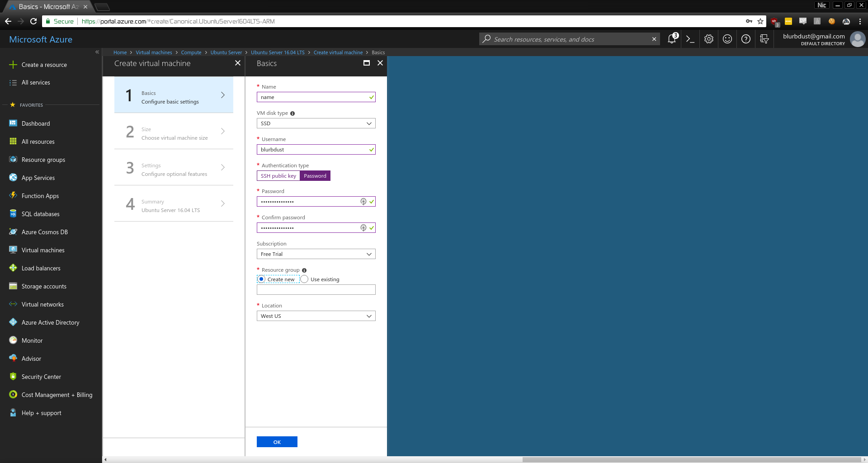Open the Help question mark icon
This screenshot has width=868, height=463.
(746, 39)
